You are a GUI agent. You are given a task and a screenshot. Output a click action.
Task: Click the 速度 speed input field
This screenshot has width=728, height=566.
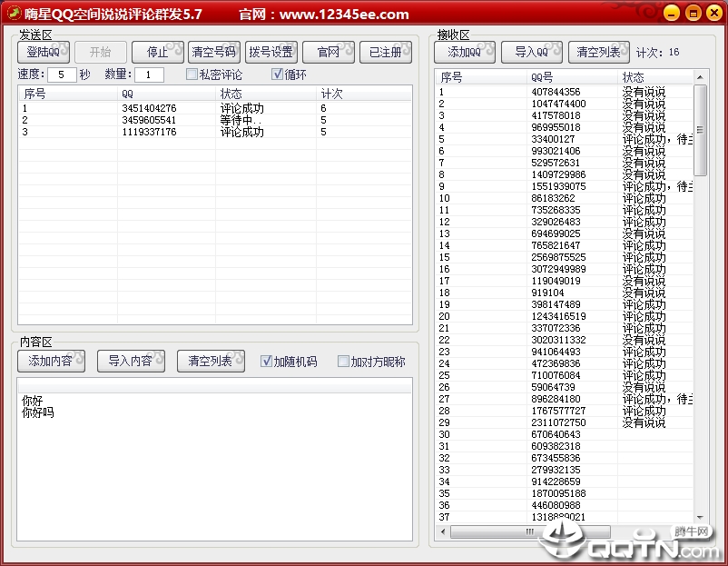(60, 74)
